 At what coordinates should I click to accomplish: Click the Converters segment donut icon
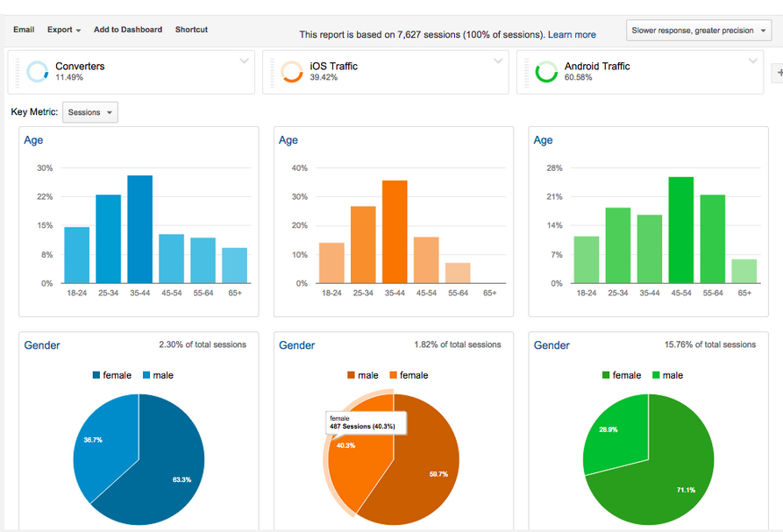coord(38,71)
